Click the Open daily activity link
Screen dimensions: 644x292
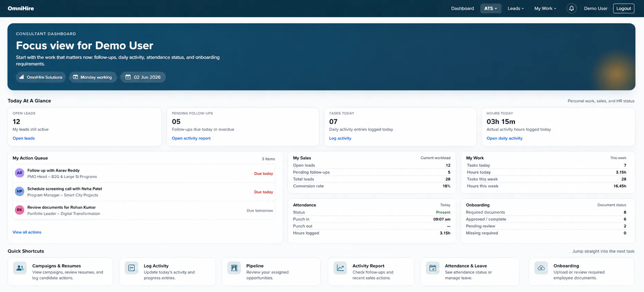504,138
